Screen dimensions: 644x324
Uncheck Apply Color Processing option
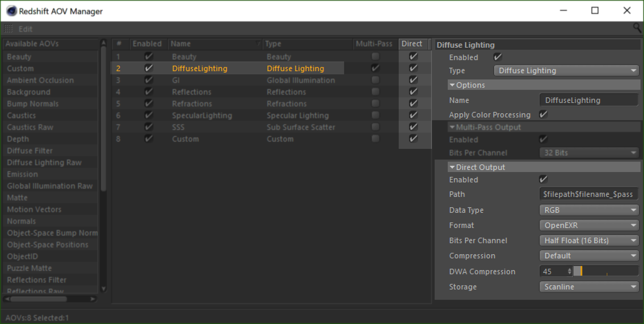543,114
